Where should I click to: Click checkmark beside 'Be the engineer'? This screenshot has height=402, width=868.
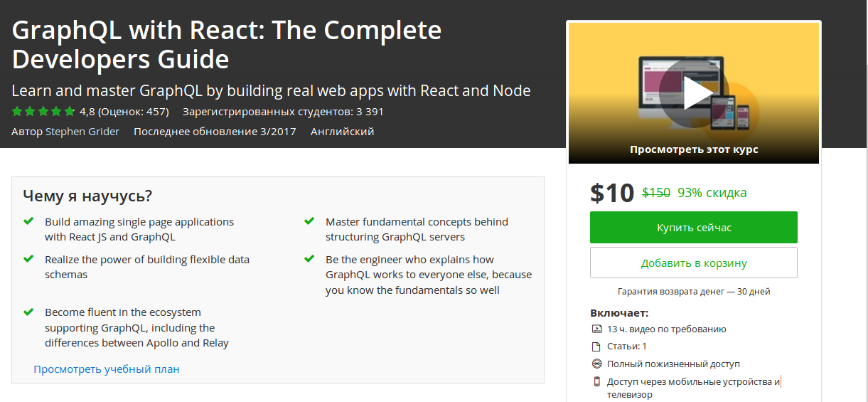pos(309,259)
